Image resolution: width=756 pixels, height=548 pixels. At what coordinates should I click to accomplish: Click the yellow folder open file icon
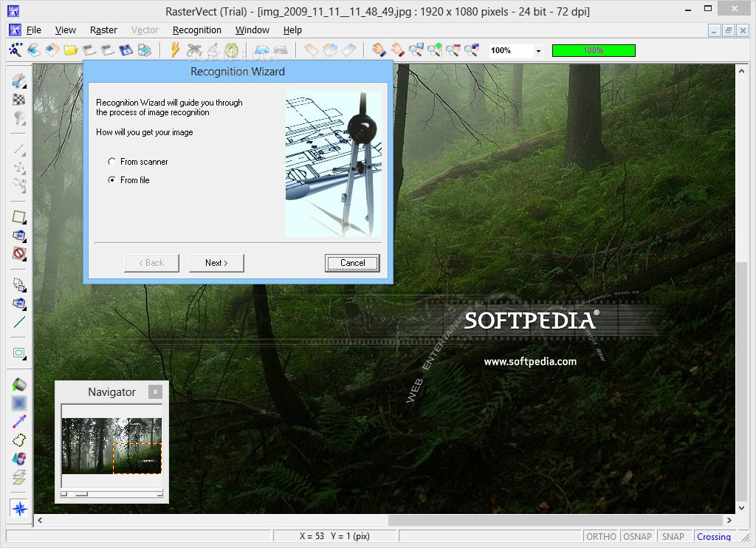coord(70,50)
